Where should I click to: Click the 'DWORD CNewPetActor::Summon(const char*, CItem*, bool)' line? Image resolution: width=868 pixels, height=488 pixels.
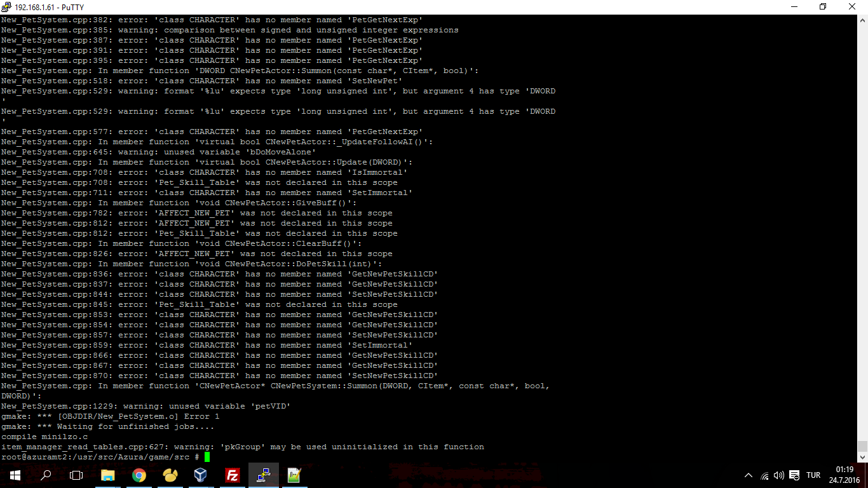[240, 71]
